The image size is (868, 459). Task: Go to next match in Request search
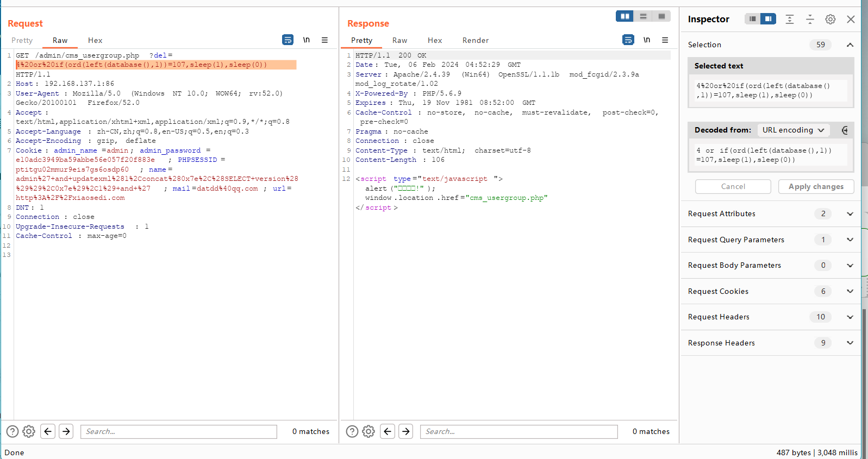pyautogui.click(x=66, y=431)
